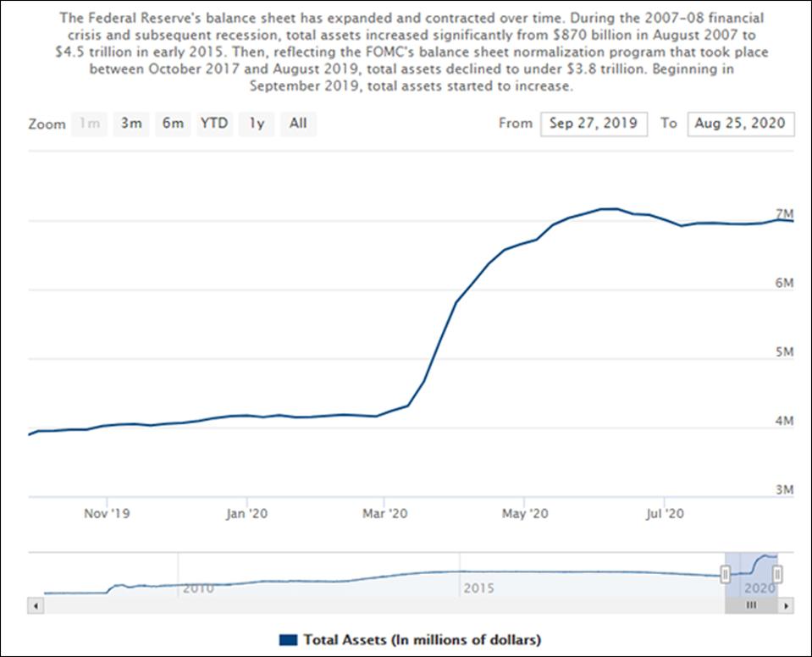Select the 1y zoom preset
The width and height of the screenshot is (812, 657).
(256, 124)
